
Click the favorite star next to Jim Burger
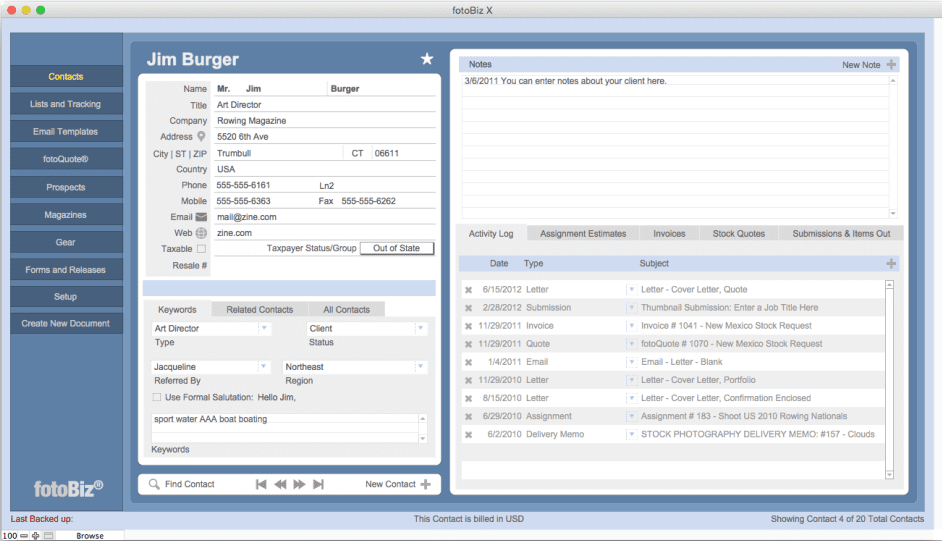427,59
